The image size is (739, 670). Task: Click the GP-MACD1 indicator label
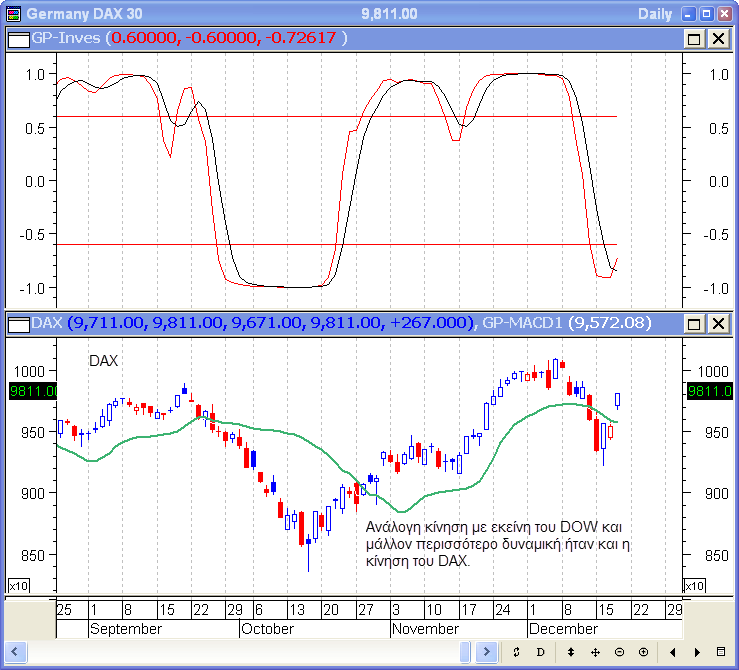pyautogui.click(x=523, y=323)
